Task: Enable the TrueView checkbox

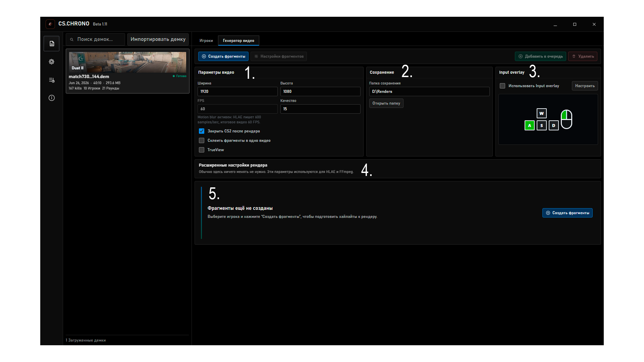Action: (202, 150)
